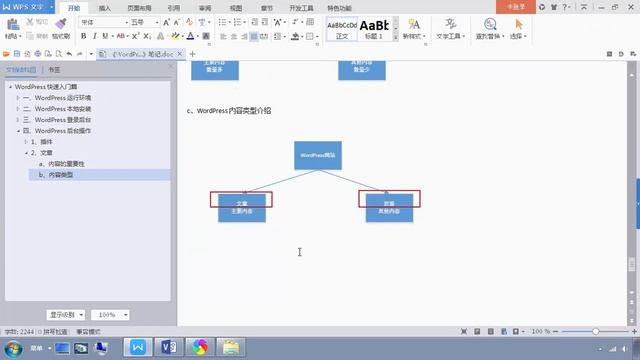Open the WPS 文字 application menu
This screenshot has height=360, width=640.
27,7
